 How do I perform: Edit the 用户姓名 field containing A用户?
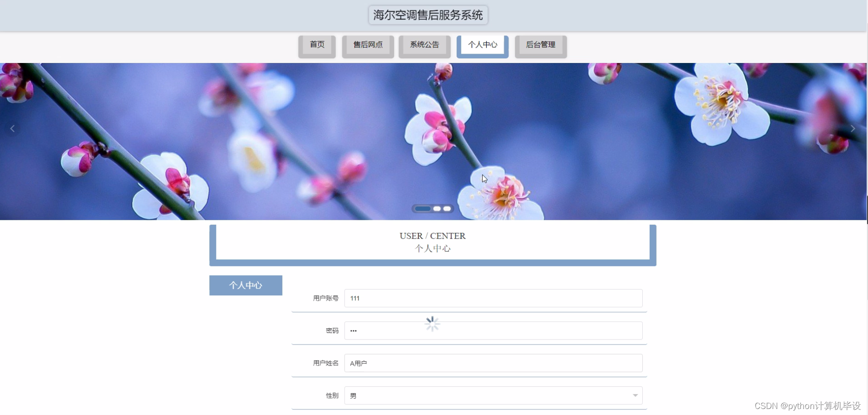pos(493,363)
